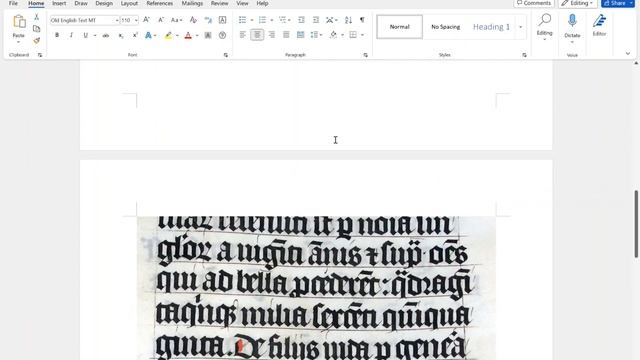The height and width of the screenshot is (360, 640).
Task: Apply yellow text highlight color
Action: click(x=168, y=36)
